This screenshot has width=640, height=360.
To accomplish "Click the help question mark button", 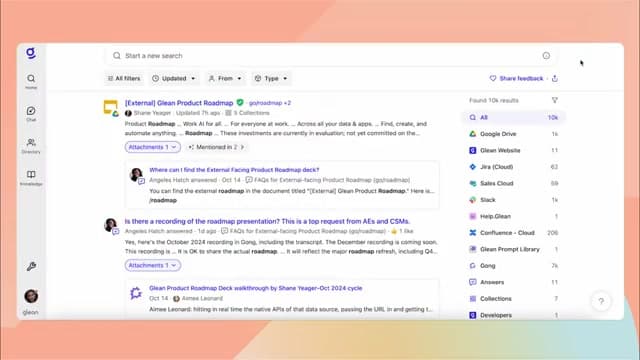I will click(x=601, y=301).
